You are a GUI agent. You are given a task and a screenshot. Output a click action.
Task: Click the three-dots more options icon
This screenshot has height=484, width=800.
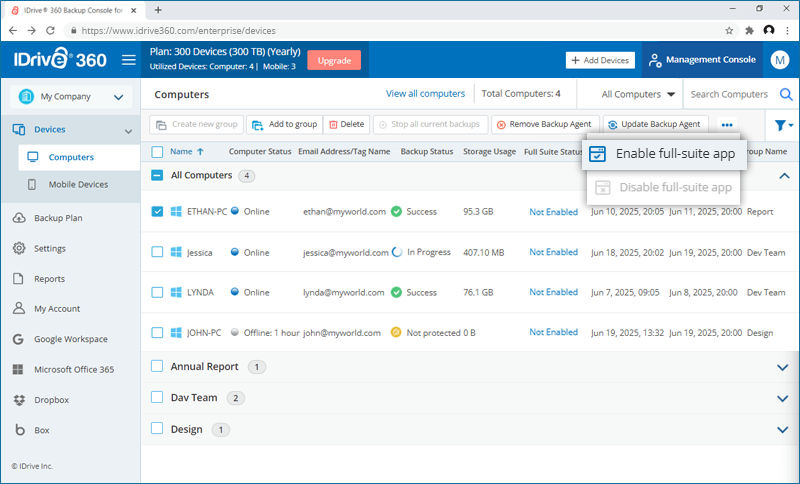727,125
